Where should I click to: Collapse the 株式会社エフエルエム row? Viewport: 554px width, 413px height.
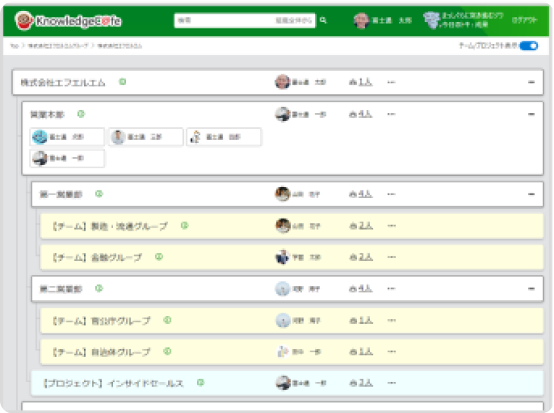[x=531, y=82]
